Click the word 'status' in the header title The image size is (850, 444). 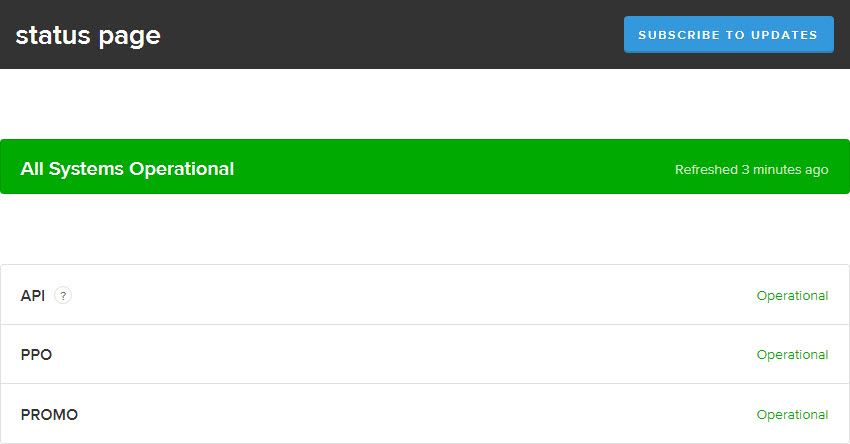click(x=53, y=35)
